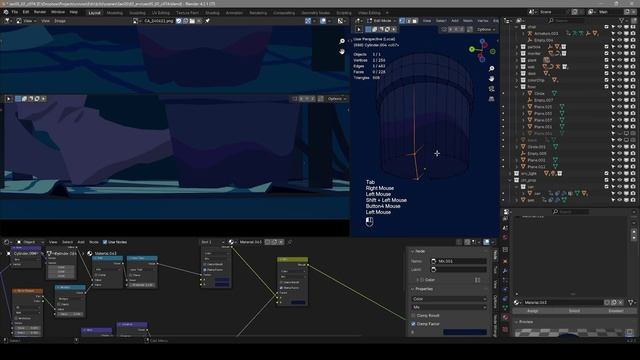Click the dark blue color swatch in Node sidebar
The width and height of the screenshot is (640, 360).
click(464, 332)
